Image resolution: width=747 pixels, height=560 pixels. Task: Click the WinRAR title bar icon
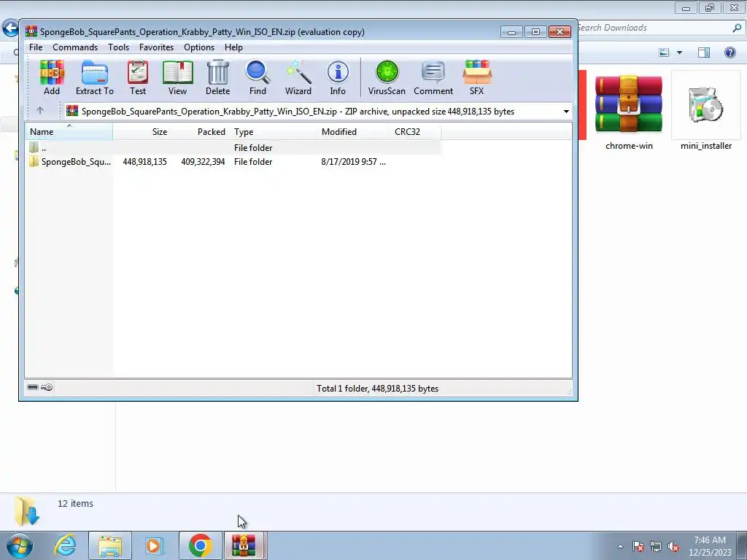coord(31,31)
